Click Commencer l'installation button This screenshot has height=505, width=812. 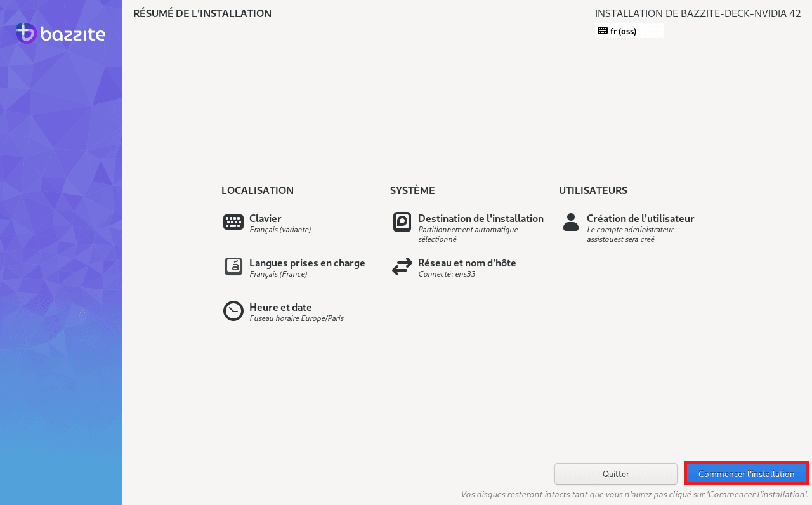(746, 474)
